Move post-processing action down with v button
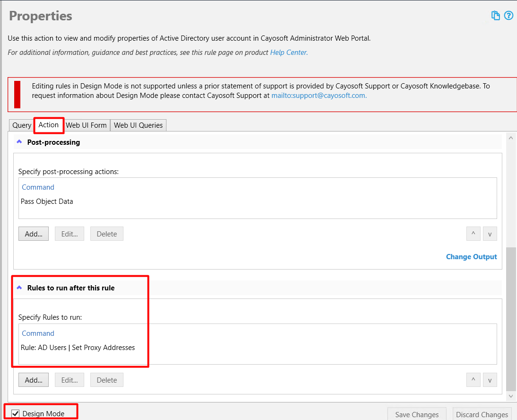517x420 pixels. point(490,234)
